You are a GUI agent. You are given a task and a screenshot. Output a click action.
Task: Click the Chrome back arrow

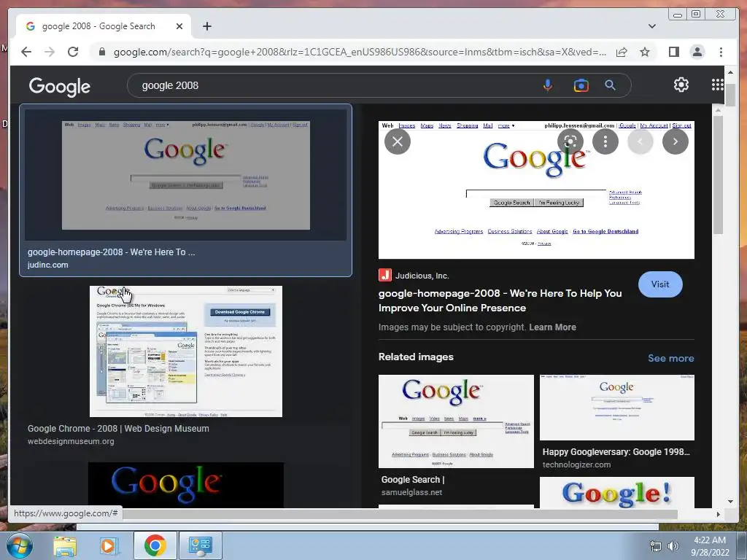26,52
